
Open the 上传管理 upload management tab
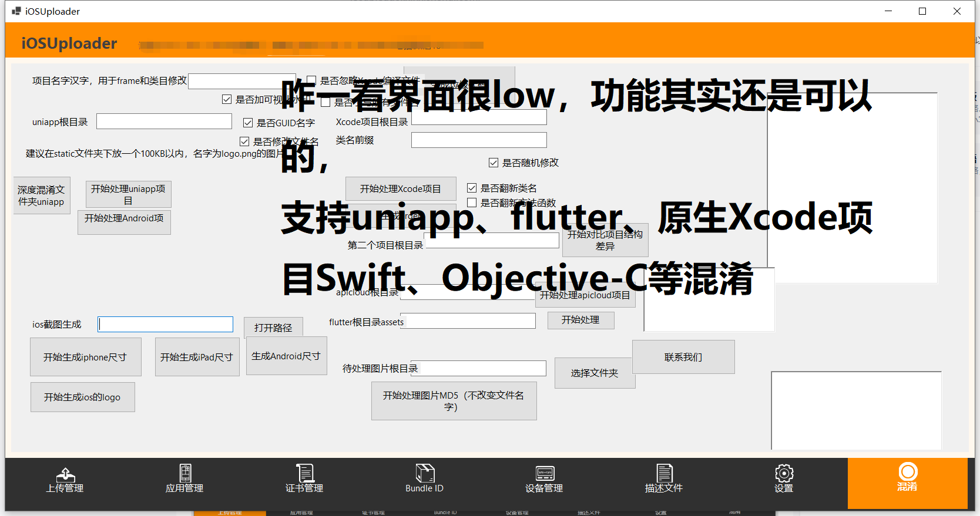pos(65,480)
